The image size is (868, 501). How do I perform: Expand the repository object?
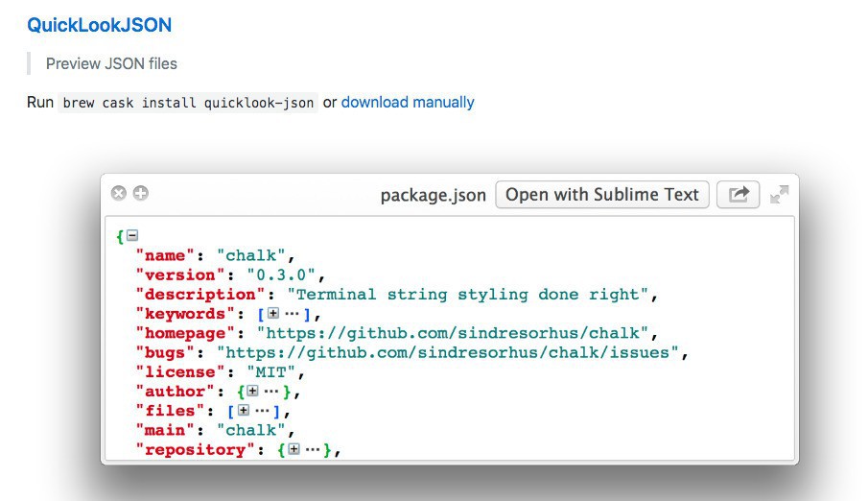pos(293,449)
